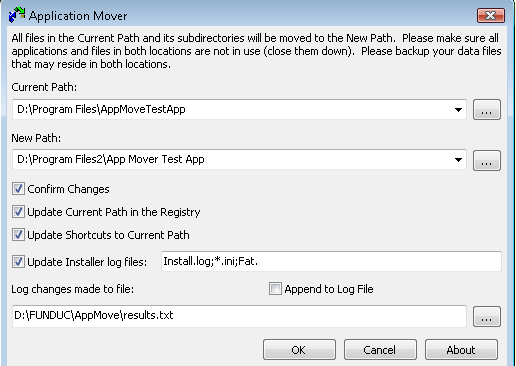Toggle Update Shortcuts to Current Path
The height and width of the screenshot is (366, 516).
pyautogui.click(x=18, y=235)
